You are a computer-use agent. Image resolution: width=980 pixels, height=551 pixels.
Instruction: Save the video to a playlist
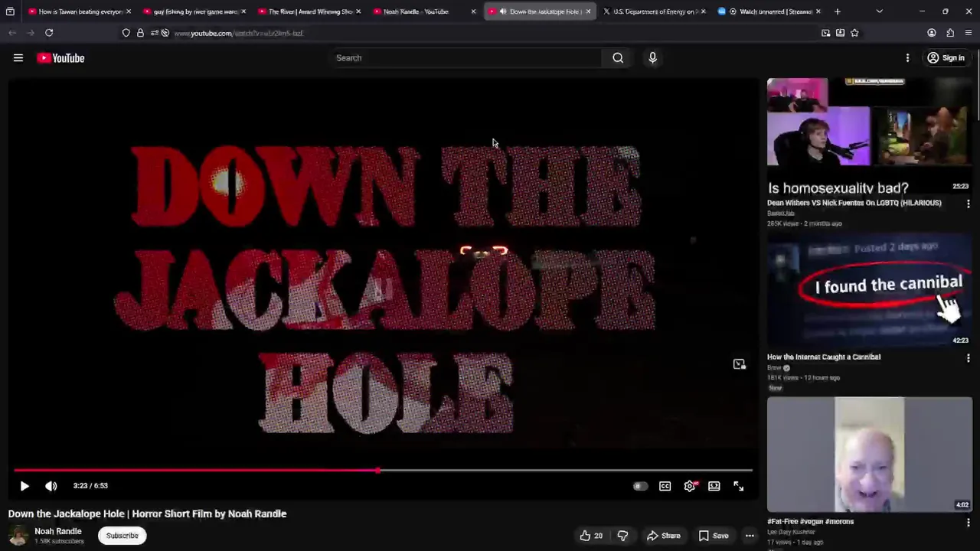tap(713, 536)
